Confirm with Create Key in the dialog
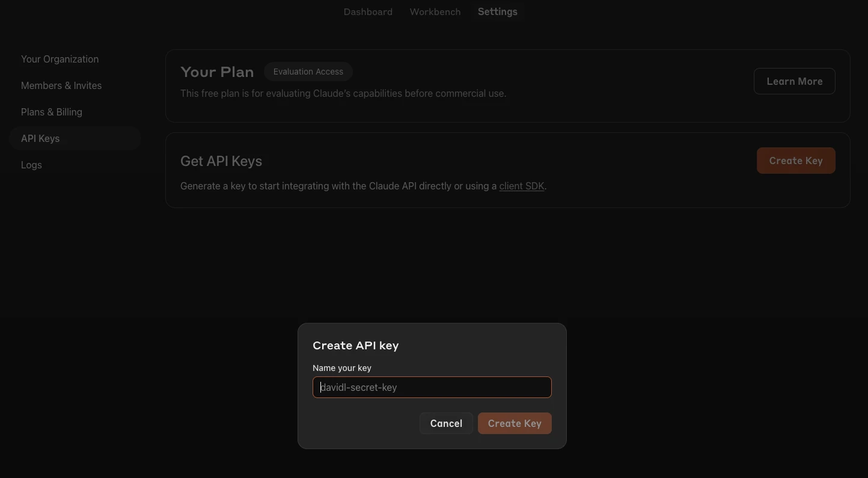This screenshot has height=478, width=868. click(515, 423)
